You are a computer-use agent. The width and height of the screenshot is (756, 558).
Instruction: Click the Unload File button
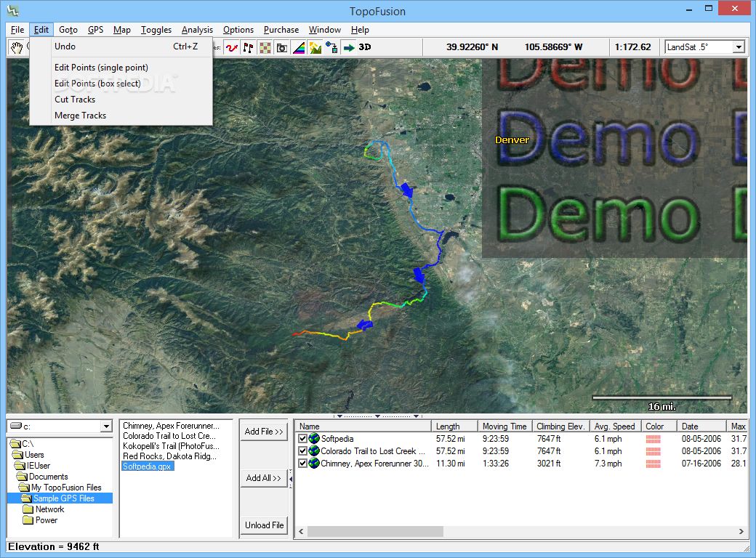[264, 525]
